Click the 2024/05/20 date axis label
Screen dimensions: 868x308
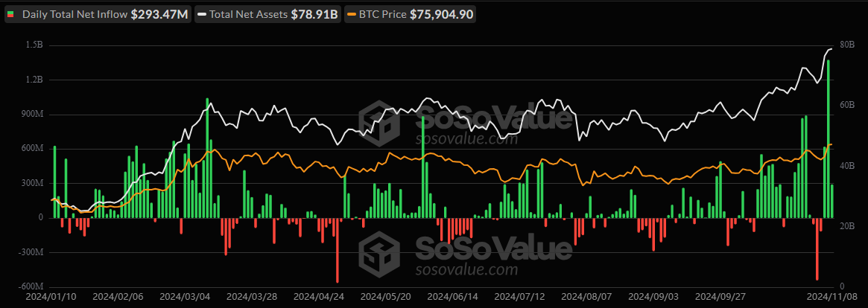pos(386,297)
